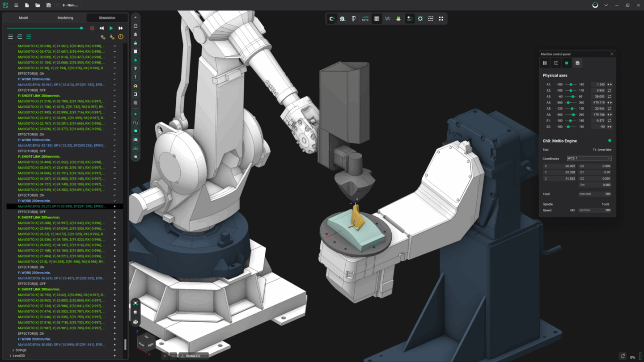
Task: Click the stacked layers icon in the top toolbar
Action: [x=398, y=18]
